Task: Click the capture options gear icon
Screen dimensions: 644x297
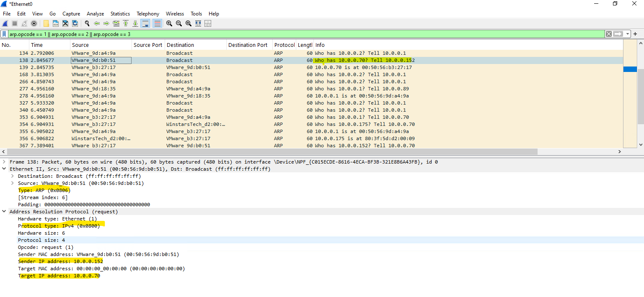Action: 34,23
